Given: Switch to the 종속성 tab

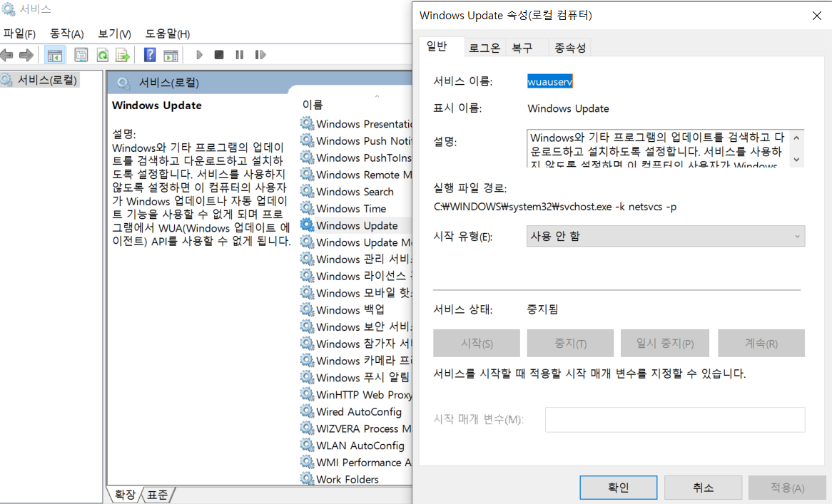Looking at the screenshot, I should (x=570, y=48).
